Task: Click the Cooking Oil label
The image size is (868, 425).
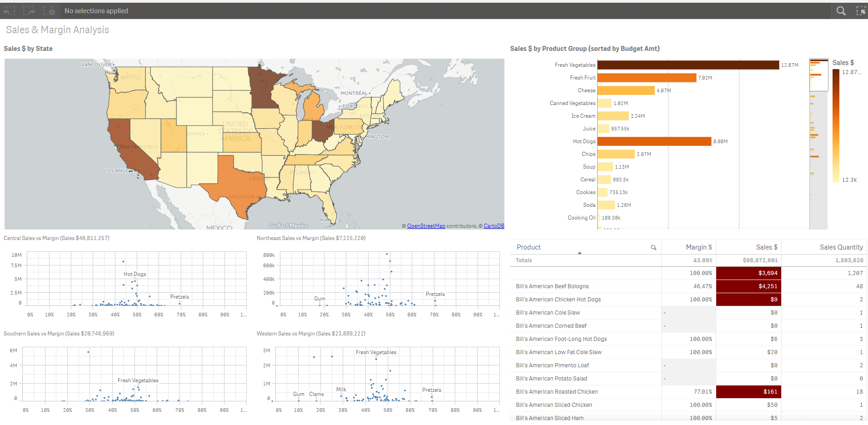Action: (x=581, y=218)
